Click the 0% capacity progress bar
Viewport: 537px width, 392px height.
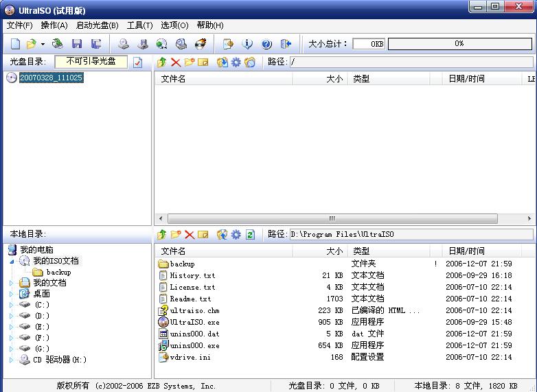pos(460,44)
